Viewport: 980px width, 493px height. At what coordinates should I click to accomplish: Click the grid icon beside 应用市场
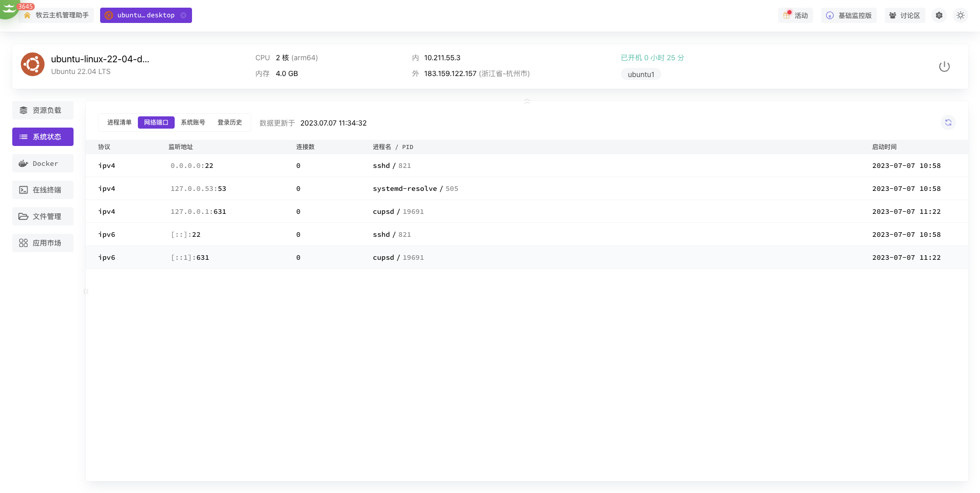tap(23, 243)
